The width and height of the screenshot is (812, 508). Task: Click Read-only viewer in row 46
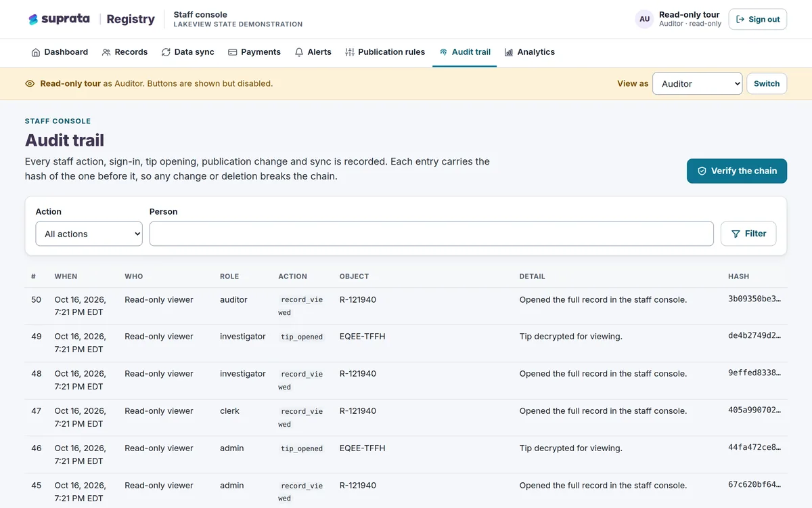click(x=159, y=448)
